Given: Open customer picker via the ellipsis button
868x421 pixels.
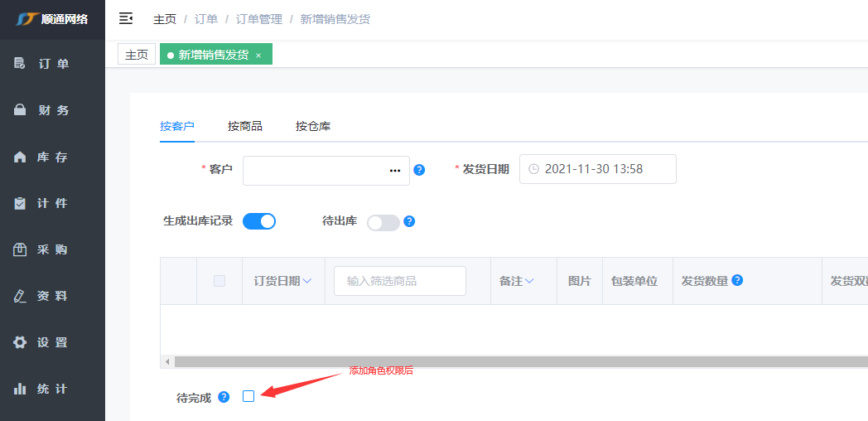Looking at the screenshot, I should coord(395,170).
